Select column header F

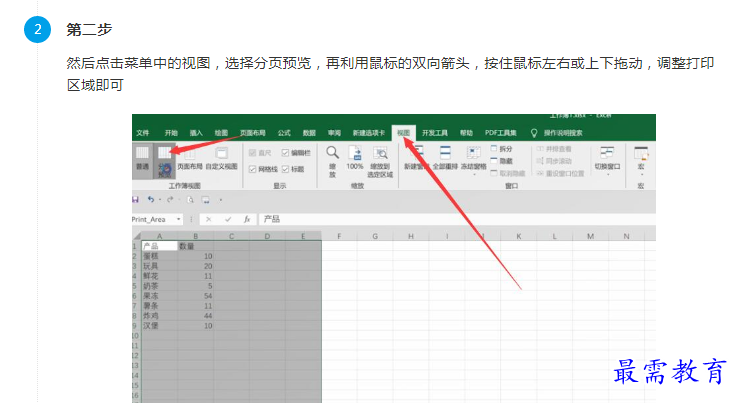tap(339, 236)
